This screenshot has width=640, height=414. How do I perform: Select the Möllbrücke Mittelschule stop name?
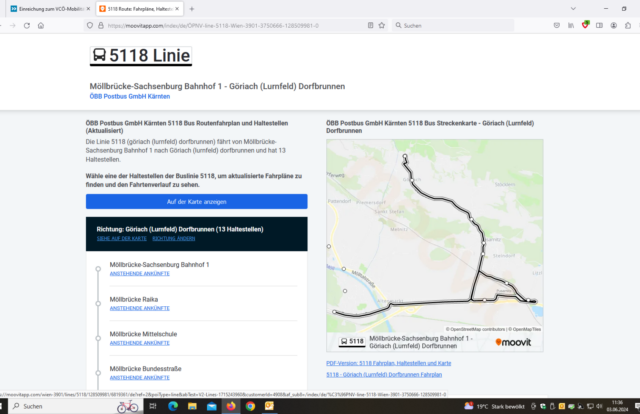coord(143,334)
